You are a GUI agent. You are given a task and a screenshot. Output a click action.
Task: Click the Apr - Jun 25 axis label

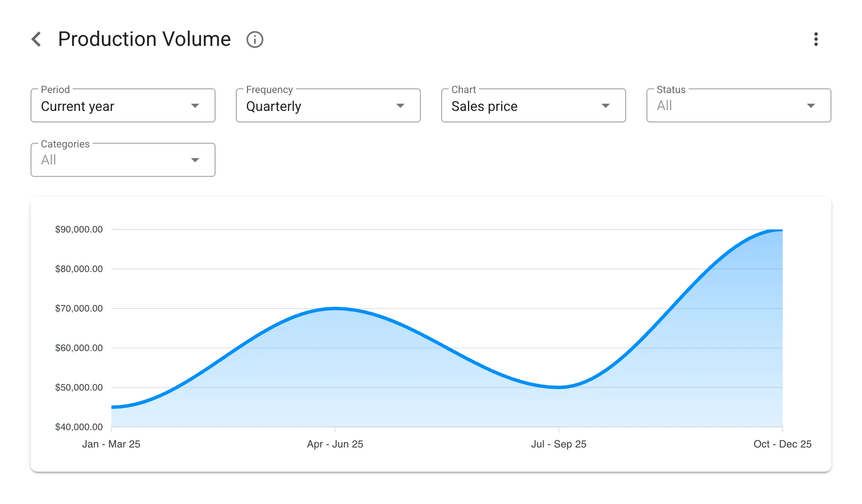click(x=335, y=444)
